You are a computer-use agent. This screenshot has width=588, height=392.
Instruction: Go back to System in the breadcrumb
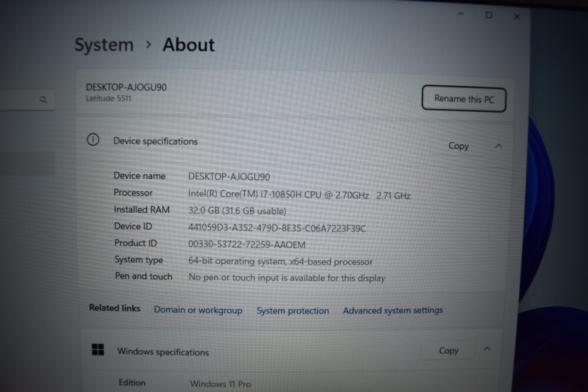point(104,45)
